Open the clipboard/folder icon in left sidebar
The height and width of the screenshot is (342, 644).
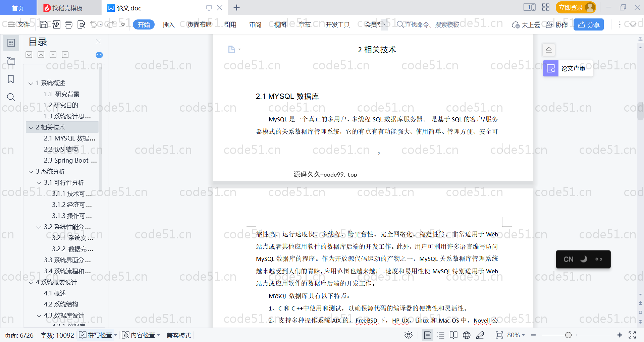[x=11, y=61]
